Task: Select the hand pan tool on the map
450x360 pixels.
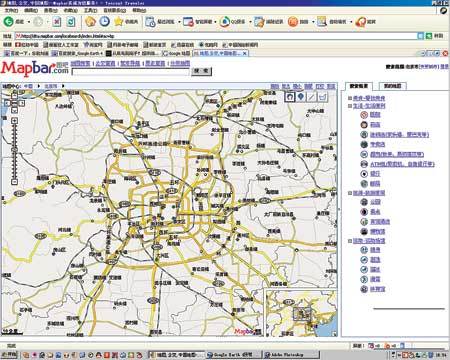Action: click(x=290, y=97)
